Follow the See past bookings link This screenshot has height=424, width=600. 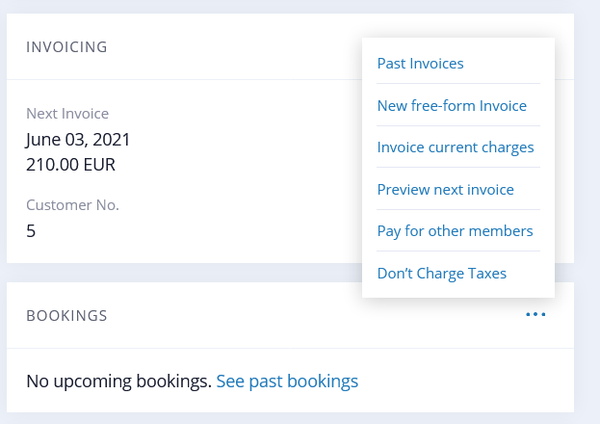click(287, 381)
